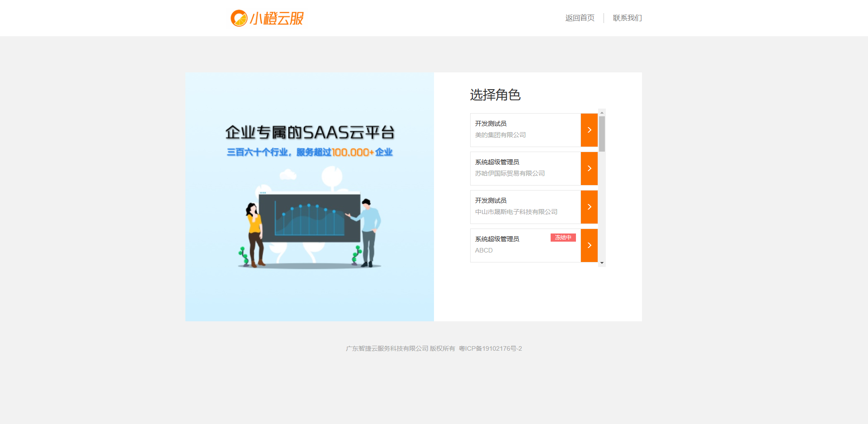Click the red 冻结中 status badge
This screenshot has height=424, width=868.
[563, 238]
